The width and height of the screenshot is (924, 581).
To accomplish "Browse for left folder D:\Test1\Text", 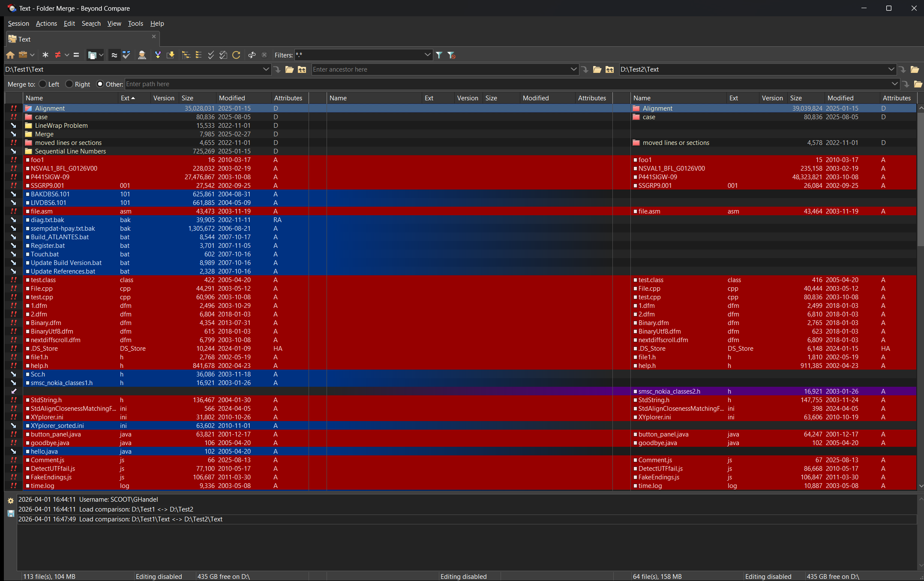I will (289, 69).
